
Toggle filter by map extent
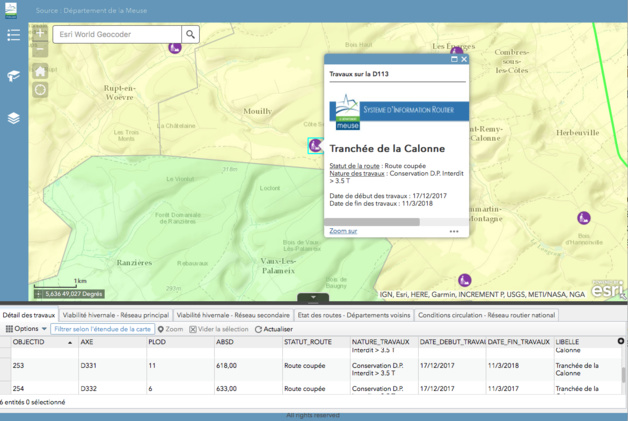[102, 329]
